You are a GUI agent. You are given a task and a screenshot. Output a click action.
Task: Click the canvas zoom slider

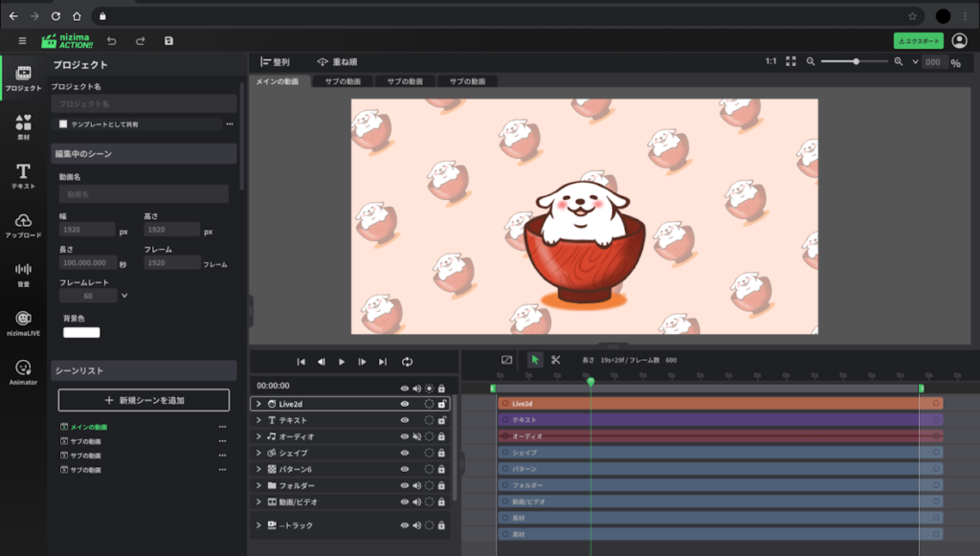(x=855, y=61)
